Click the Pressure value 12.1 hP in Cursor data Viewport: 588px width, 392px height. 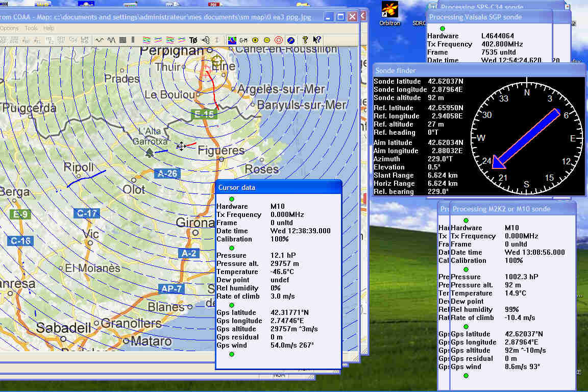[283, 255]
